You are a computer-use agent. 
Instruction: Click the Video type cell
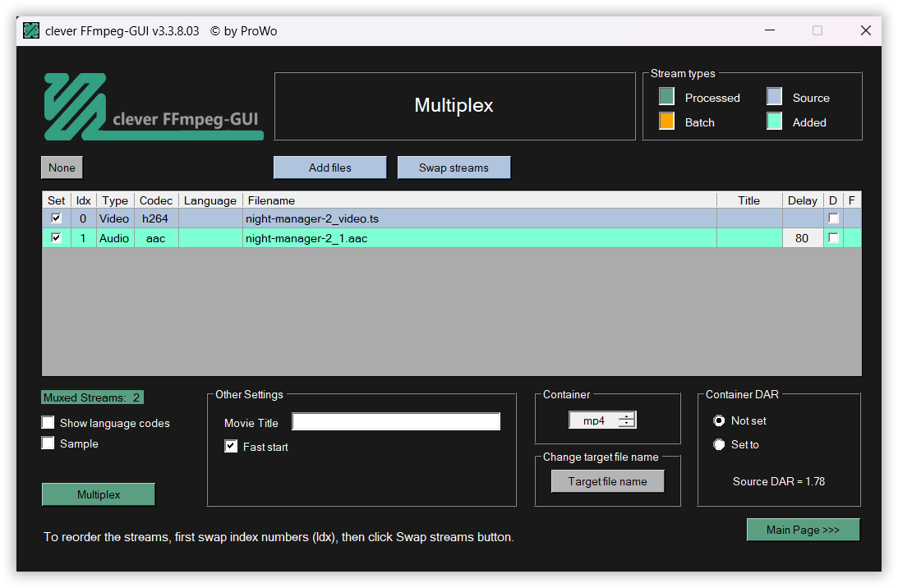coord(115,218)
